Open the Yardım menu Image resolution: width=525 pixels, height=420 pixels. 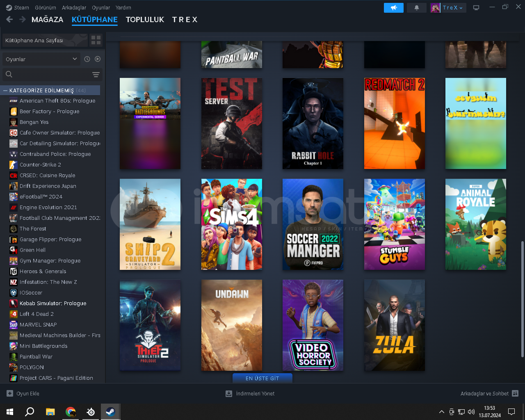click(123, 7)
